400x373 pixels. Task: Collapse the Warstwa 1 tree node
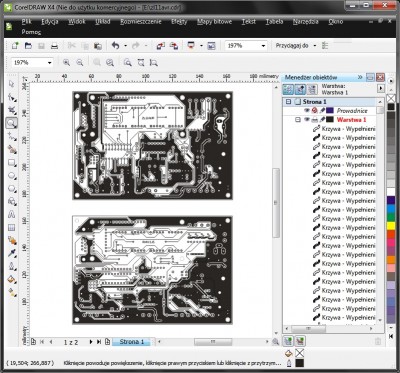298,120
